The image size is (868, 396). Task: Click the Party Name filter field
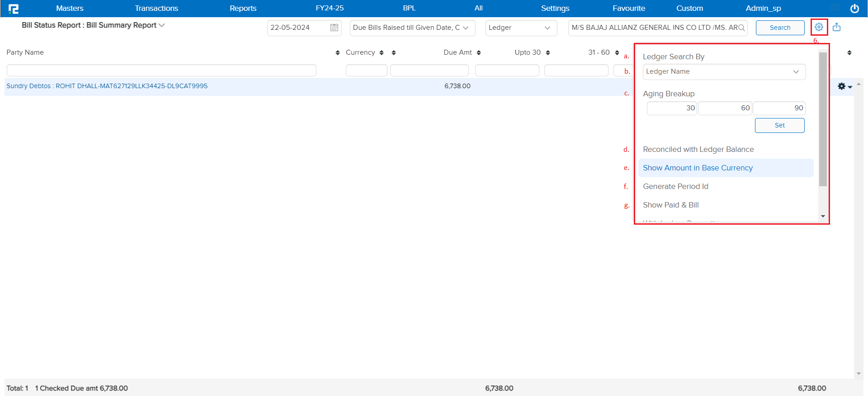click(161, 71)
